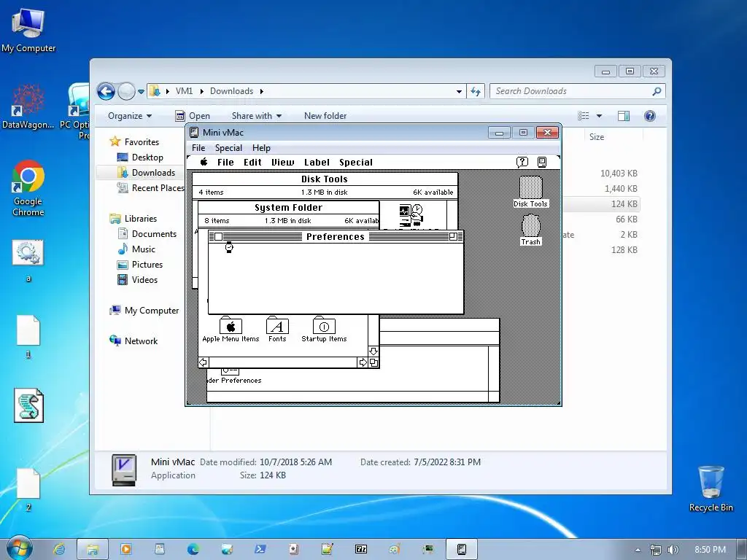Show hidden system tray icons
Viewport: 747px width, 560px height.
pos(638,550)
